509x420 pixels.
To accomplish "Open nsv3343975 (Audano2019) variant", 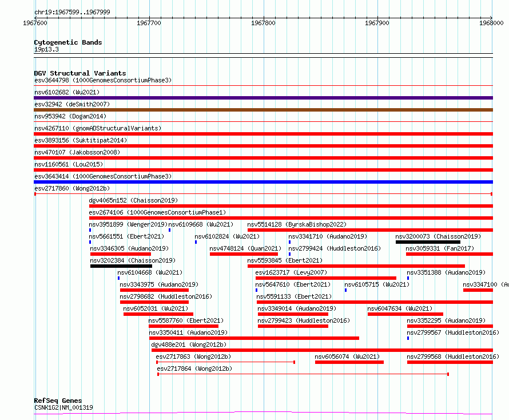I will pos(159,284).
